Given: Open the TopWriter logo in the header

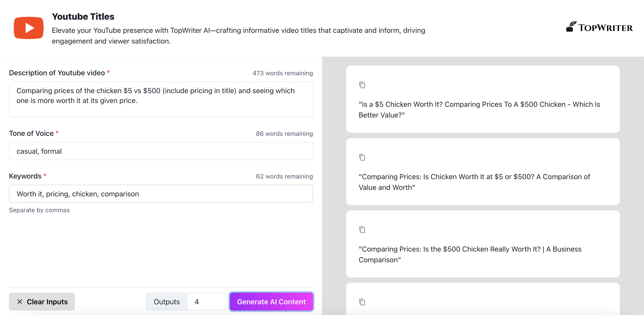Looking at the screenshot, I should [599, 27].
